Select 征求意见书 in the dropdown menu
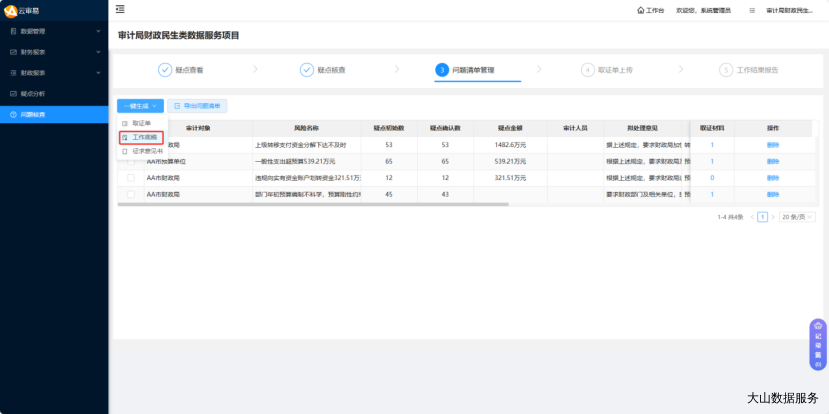 click(x=147, y=151)
